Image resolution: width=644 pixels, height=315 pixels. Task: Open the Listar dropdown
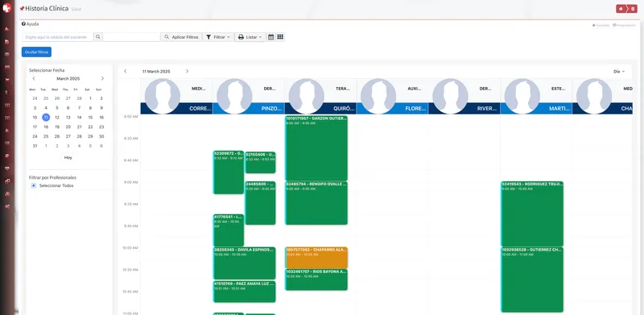coord(250,37)
